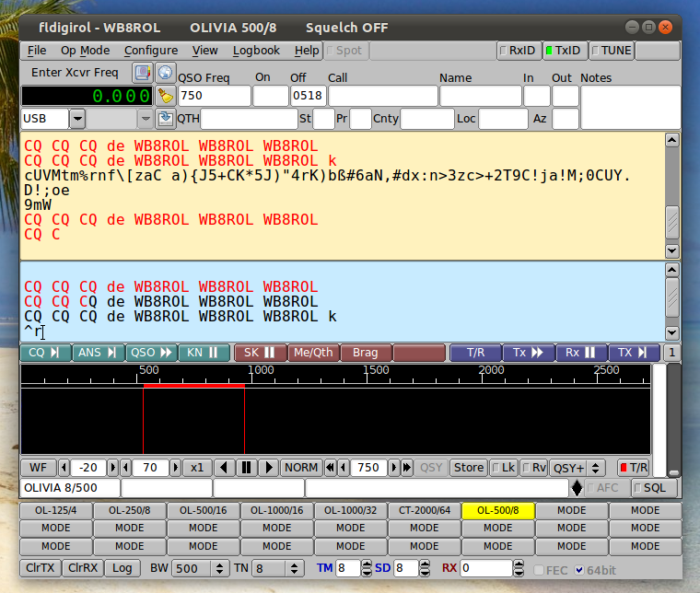Run the Me/Qth macro button
This screenshot has width=700, height=593.
[x=313, y=353]
